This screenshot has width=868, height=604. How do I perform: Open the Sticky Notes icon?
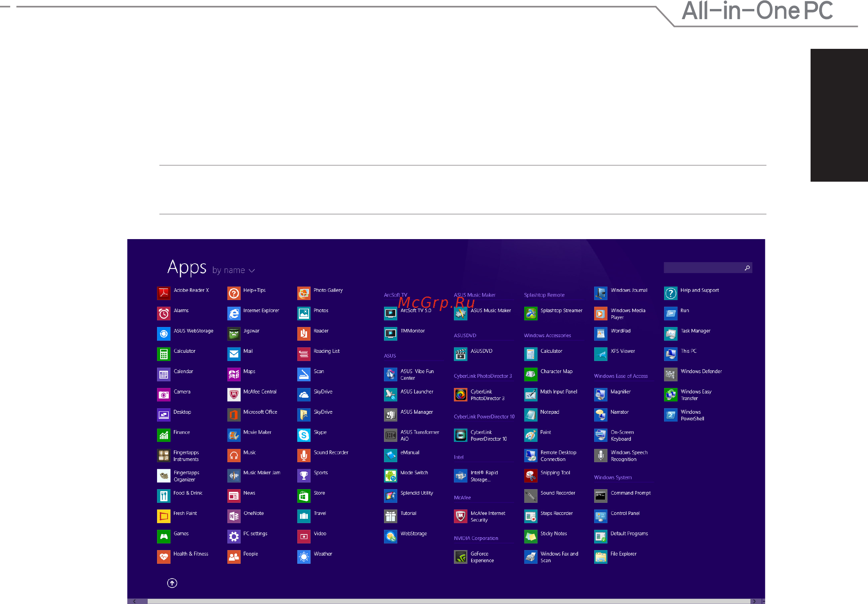click(530, 536)
